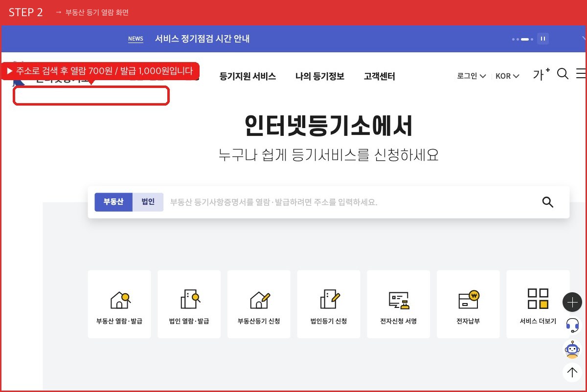Open the 부동산 열람·발급 shortcut card
The image size is (587, 392).
click(119, 304)
